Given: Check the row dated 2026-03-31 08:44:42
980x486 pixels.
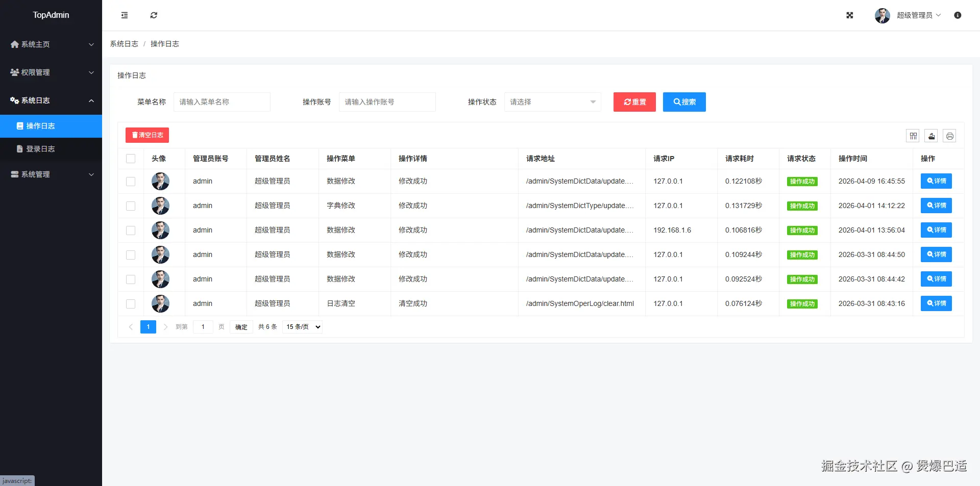Looking at the screenshot, I should (131, 279).
